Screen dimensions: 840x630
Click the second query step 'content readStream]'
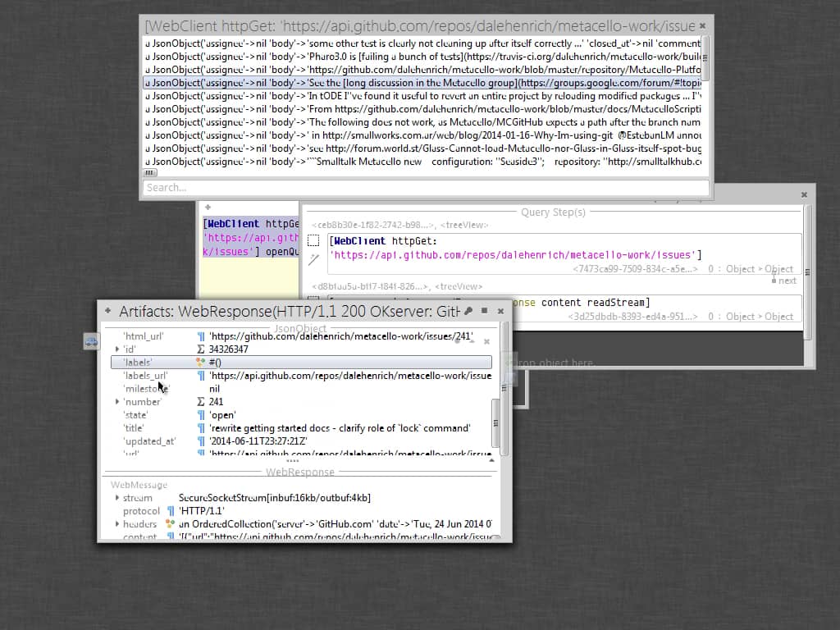click(596, 303)
